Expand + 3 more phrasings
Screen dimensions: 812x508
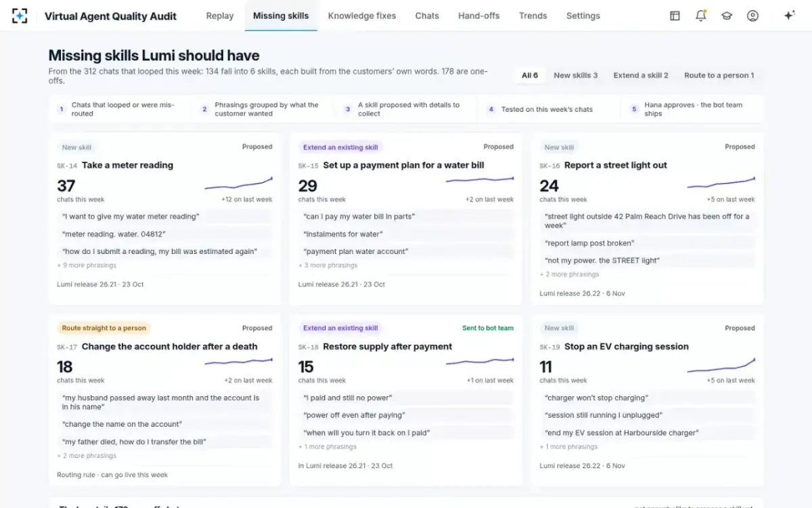[328, 266]
